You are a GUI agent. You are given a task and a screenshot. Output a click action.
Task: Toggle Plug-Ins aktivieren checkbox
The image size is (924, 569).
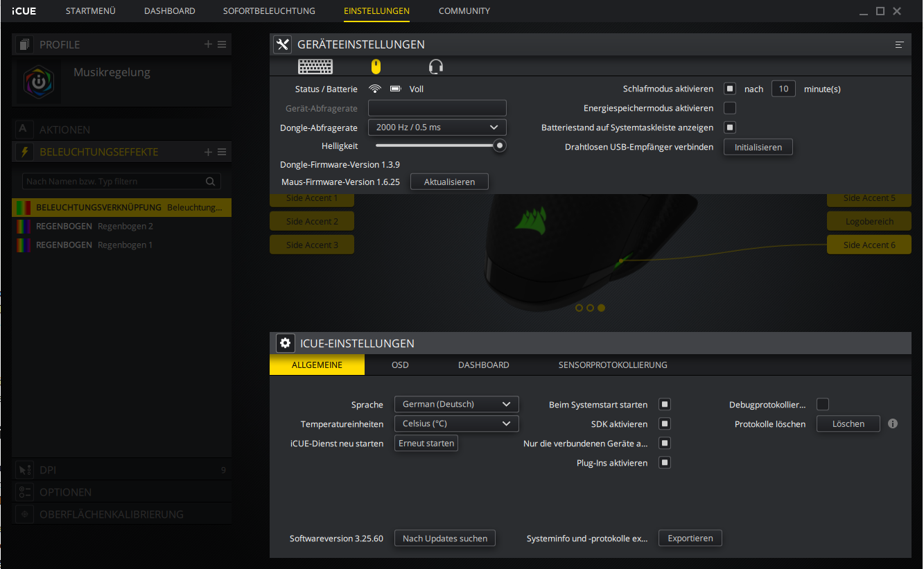coord(665,462)
